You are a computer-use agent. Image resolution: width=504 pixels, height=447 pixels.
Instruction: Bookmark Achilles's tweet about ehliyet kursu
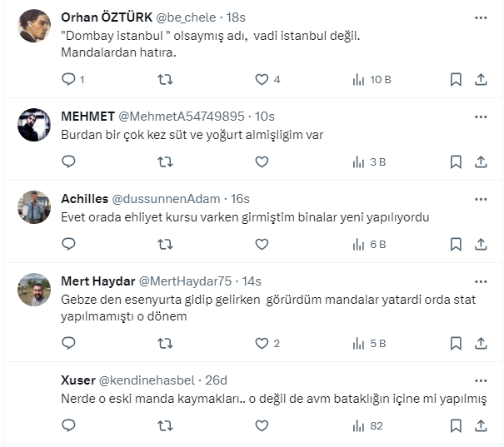456,244
